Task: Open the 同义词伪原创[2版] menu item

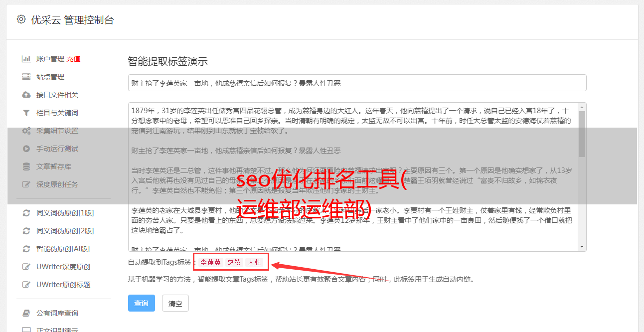Action: [x=59, y=231]
